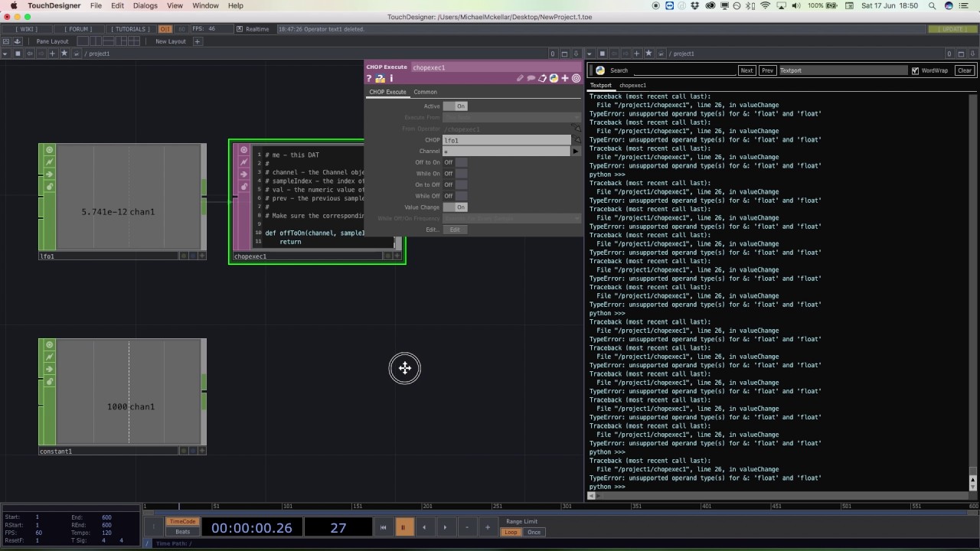The image size is (980, 551).
Task: Toggle While Off switch
Action: pyautogui.click(x=455, y=196)
